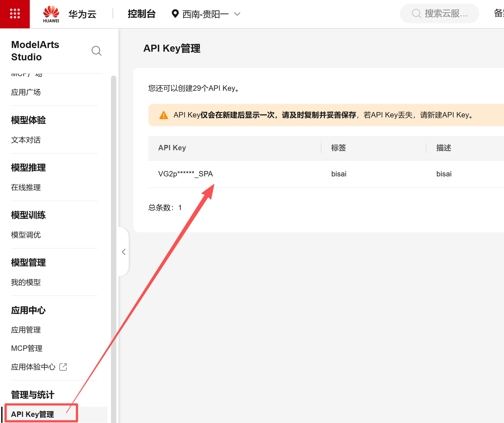The height and width of the screenshot is (423, 504).
Task: Click the sidebar vertical scrollbar
Action: [x=113, y=249]
